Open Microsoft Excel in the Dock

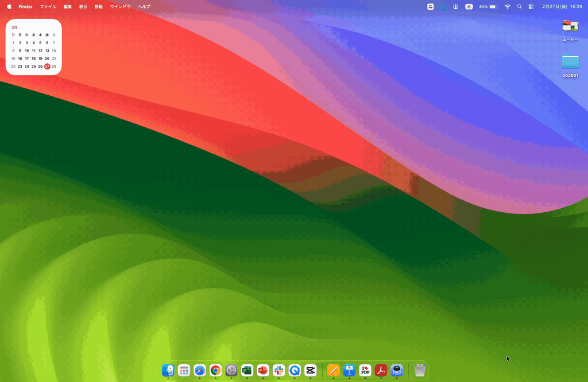(247, 371)
